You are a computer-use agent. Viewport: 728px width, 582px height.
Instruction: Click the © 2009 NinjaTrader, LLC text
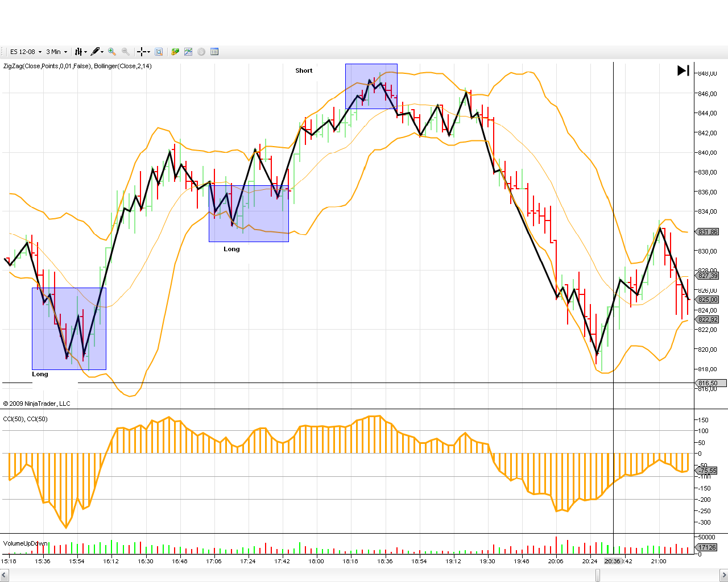(37, 404)
